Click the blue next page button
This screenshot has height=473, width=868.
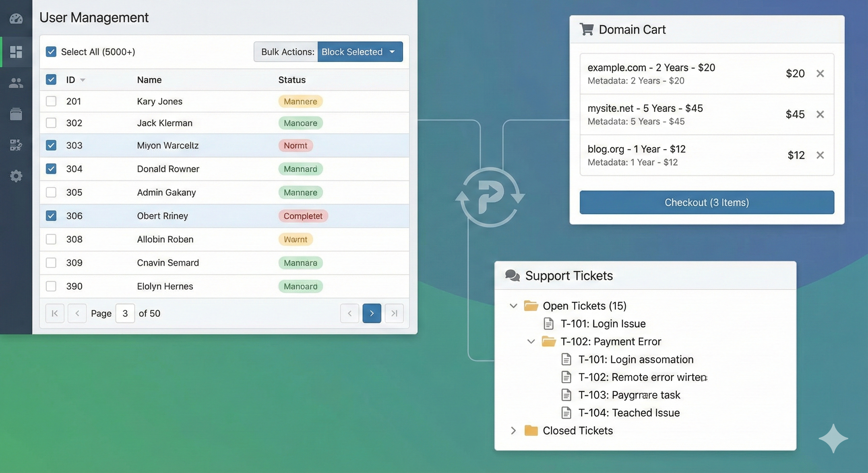pos(372,313)
